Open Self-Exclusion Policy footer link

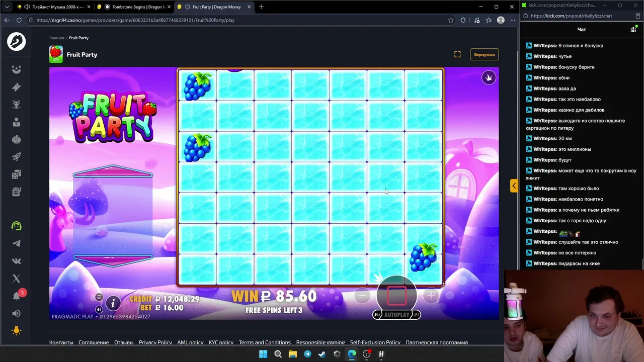click(375, 342)
